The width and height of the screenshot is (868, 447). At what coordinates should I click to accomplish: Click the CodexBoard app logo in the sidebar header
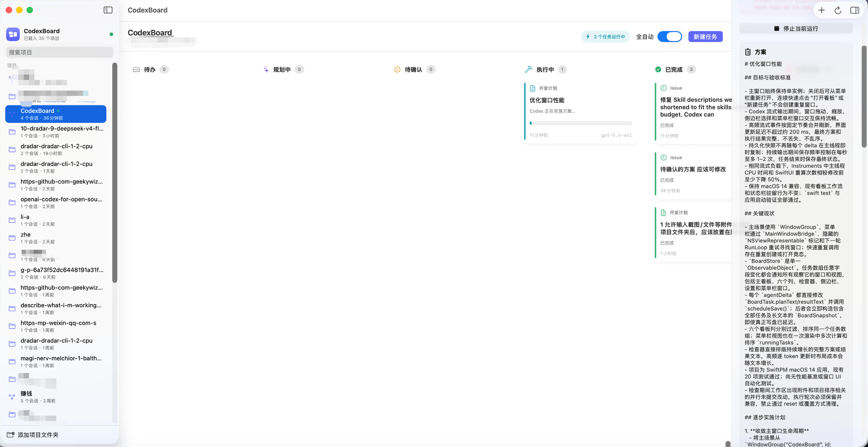click(x=13, y=34)
